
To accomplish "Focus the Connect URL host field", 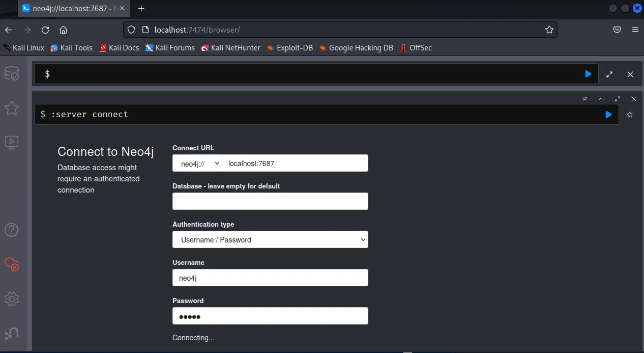I will tap(295, 164).
